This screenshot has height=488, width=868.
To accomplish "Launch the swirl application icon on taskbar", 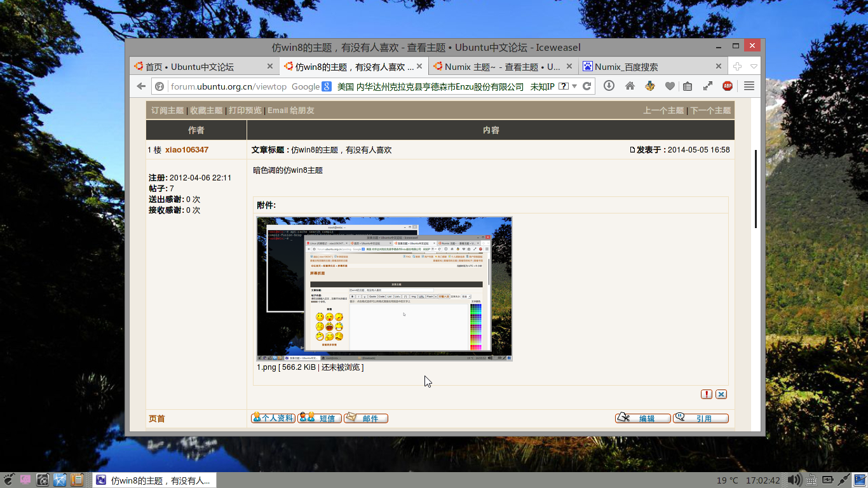I will coord(43,480).
